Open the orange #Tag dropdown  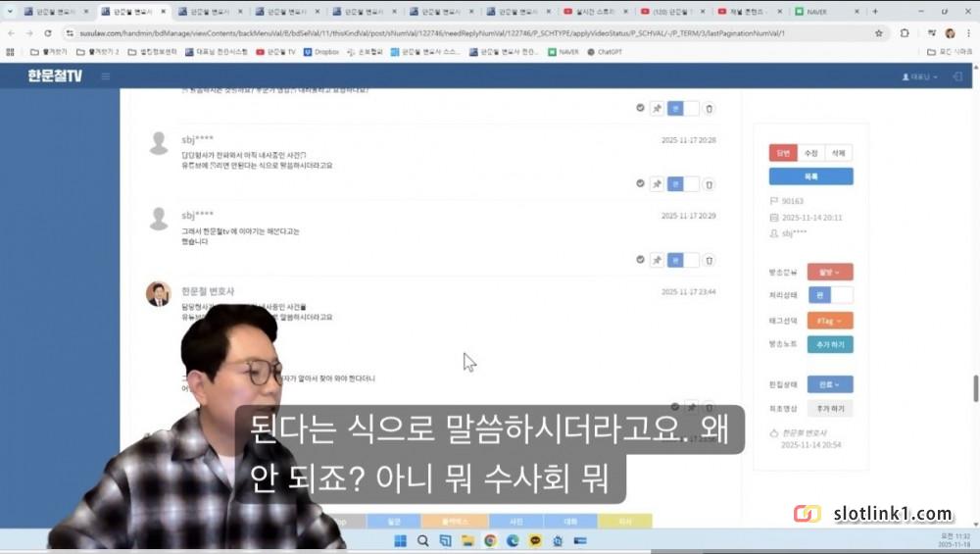pyautogui.click(x=830, y=321)
